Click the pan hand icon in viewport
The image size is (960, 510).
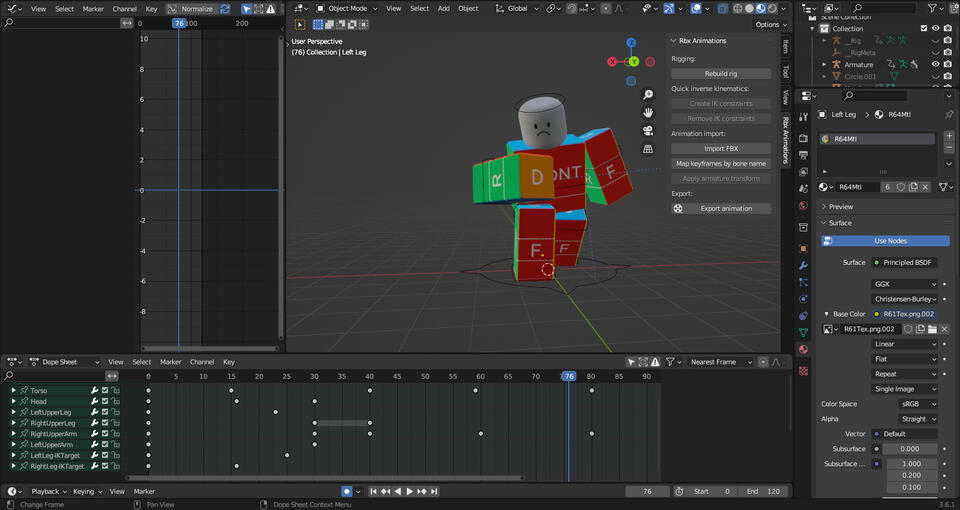click(x=648, y=113)
